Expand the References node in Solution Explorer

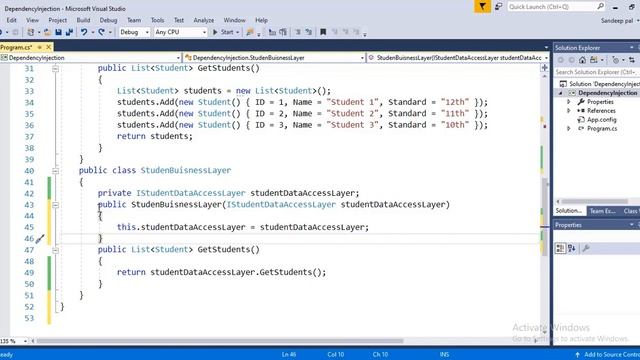click(569, 111)
